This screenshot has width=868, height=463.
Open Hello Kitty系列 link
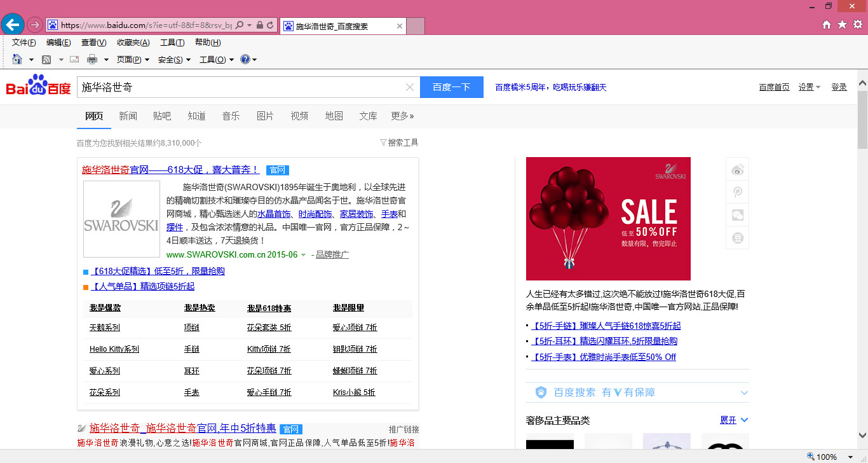114,349
